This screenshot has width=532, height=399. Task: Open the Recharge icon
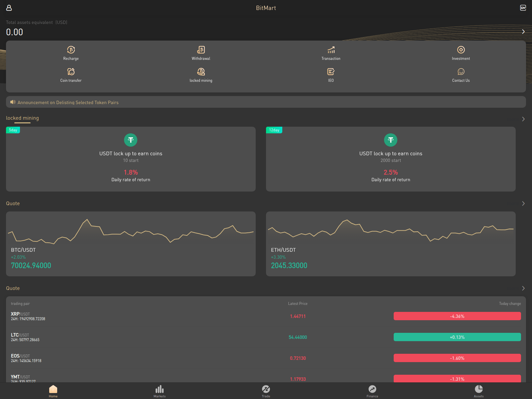point(71,50)
